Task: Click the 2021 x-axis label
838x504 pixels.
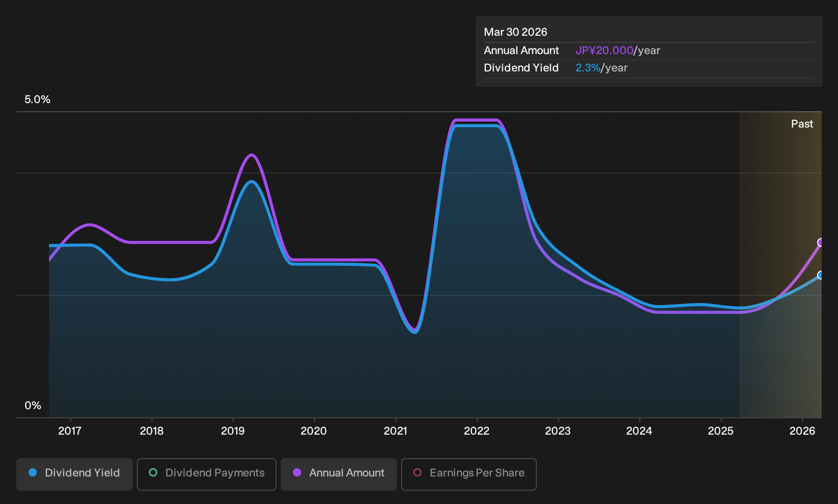Action: tap(396, 431)
